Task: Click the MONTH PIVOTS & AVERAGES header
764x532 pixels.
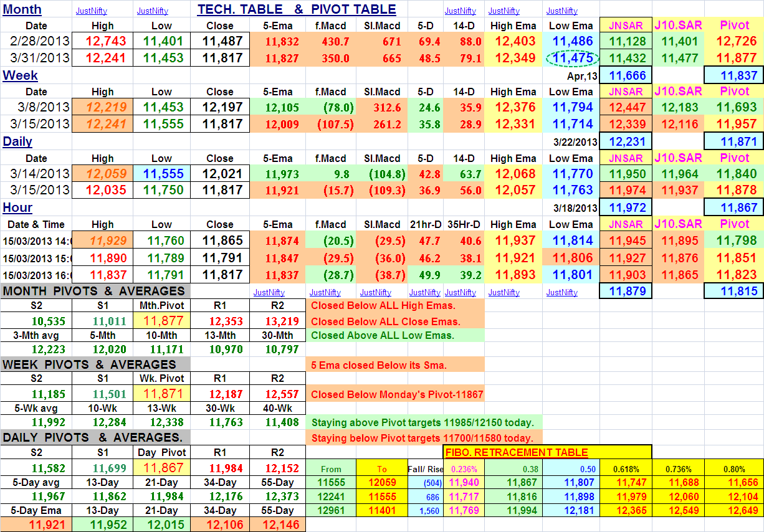Action: (x=94, y=291)
